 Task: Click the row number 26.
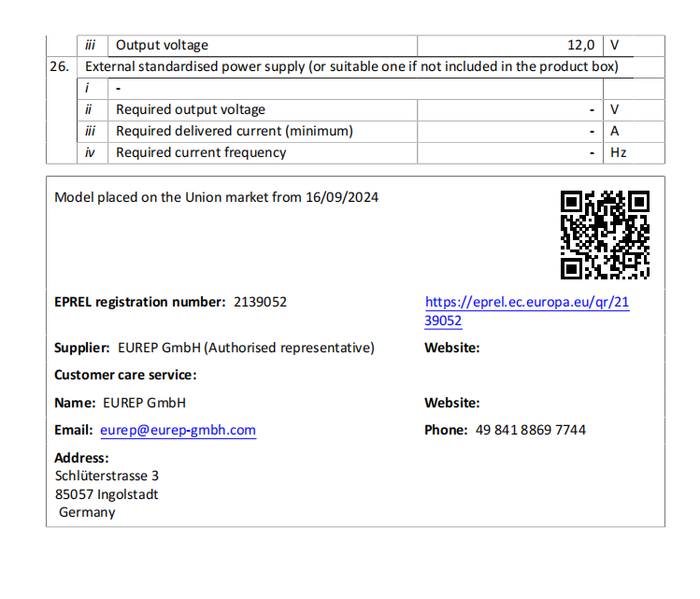60,66
